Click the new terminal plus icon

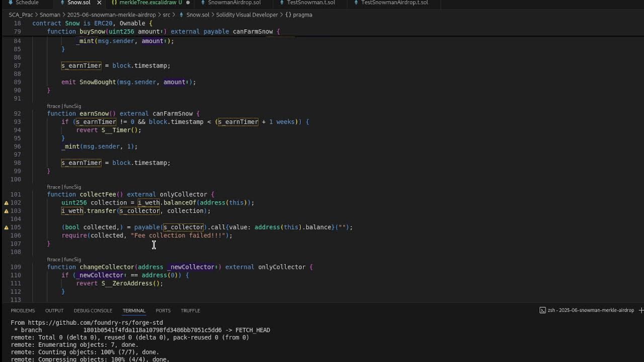[641, 310]
